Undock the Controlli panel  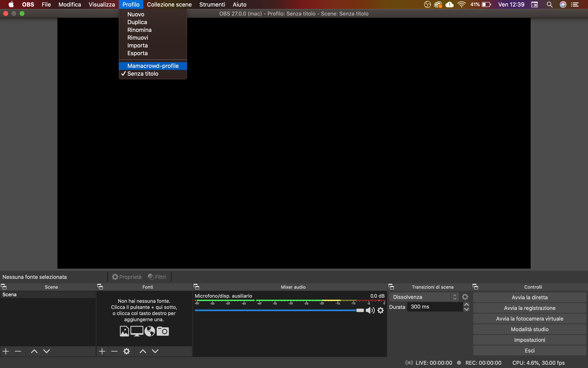[475, 287]
